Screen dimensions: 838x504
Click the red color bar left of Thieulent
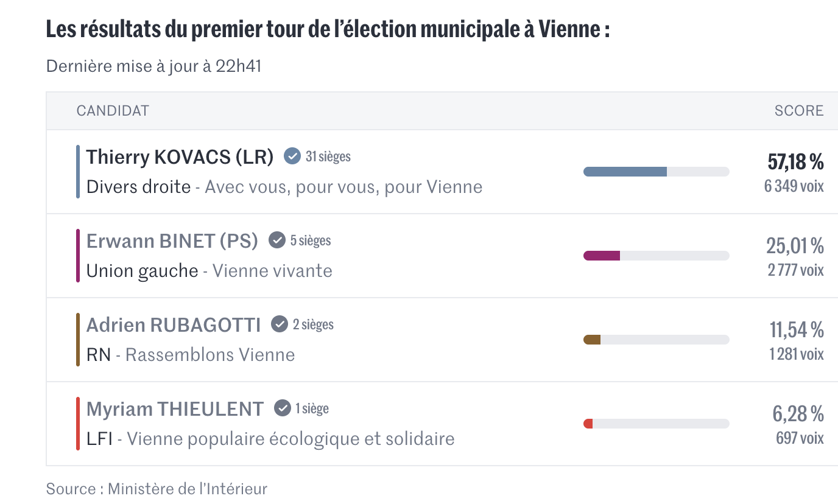coord(78,424)
